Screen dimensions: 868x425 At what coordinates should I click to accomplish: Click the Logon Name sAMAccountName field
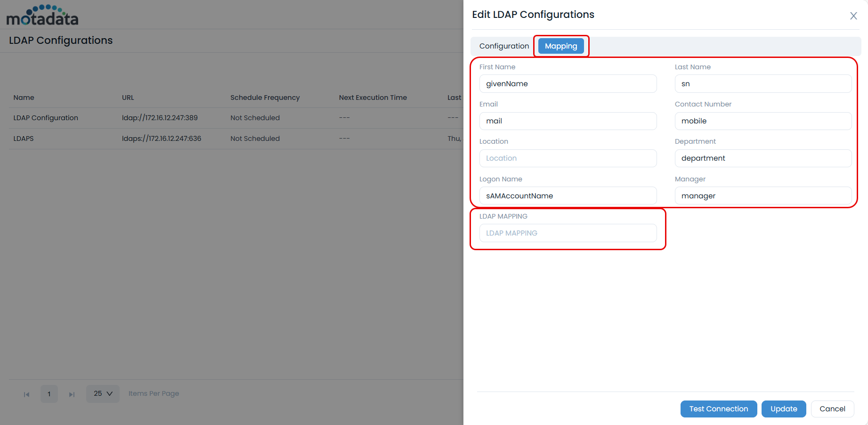(x=568, y=196)
